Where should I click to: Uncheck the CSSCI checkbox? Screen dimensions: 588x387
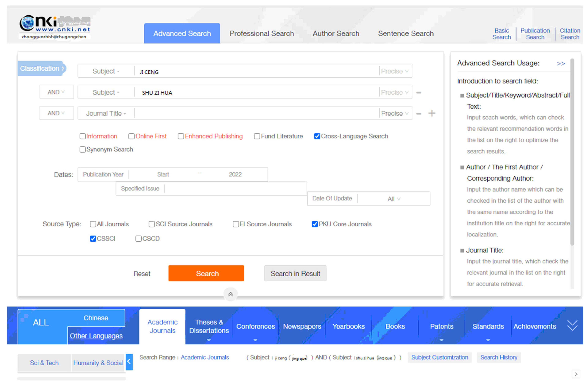pyautogui.click(x=93, y=239)
